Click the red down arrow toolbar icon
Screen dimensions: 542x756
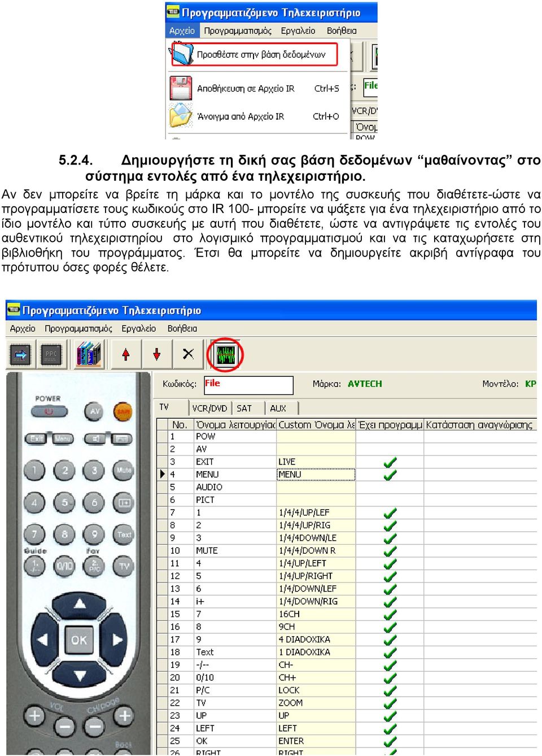point(157,355)
